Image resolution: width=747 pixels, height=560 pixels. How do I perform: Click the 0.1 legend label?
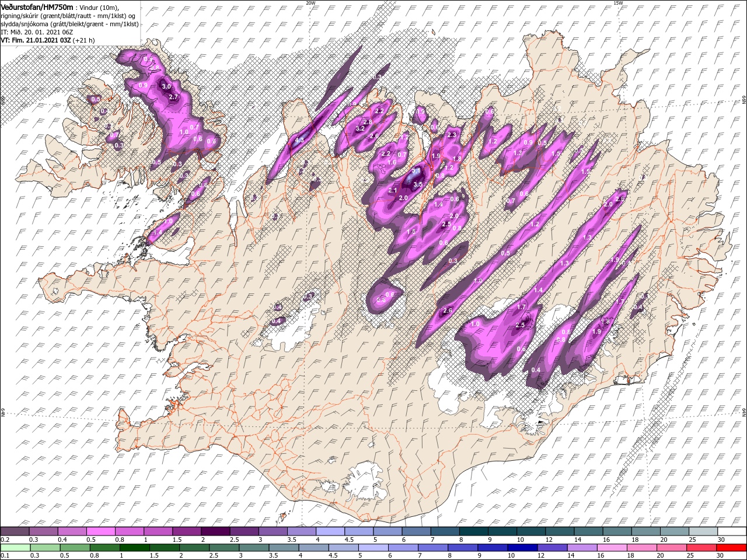5,556
